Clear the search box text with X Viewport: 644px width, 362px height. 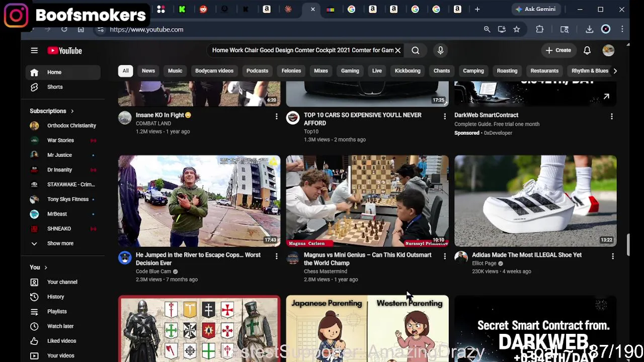pyautogui.click(x=397, y=50)
